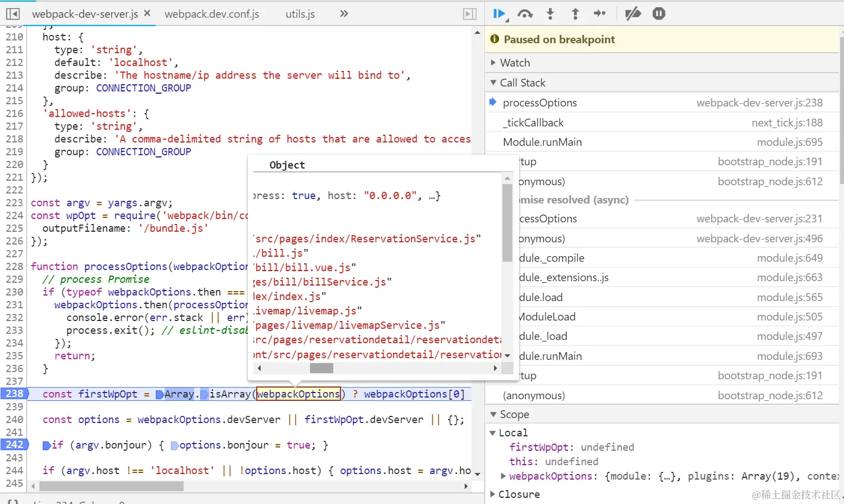Screen dimensions: 844x504
Task: Show more tabs with the chevron
Action: coord(344,14)
